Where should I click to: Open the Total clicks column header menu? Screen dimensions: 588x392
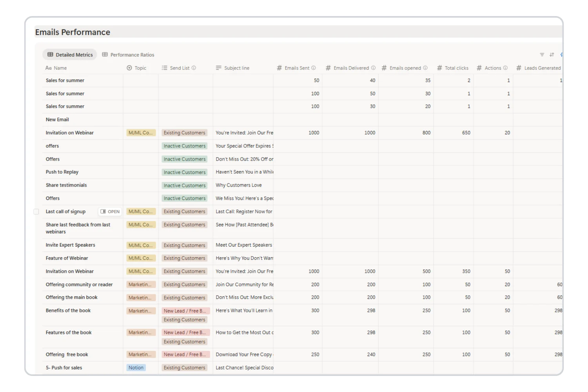click(x=456, y=68)
